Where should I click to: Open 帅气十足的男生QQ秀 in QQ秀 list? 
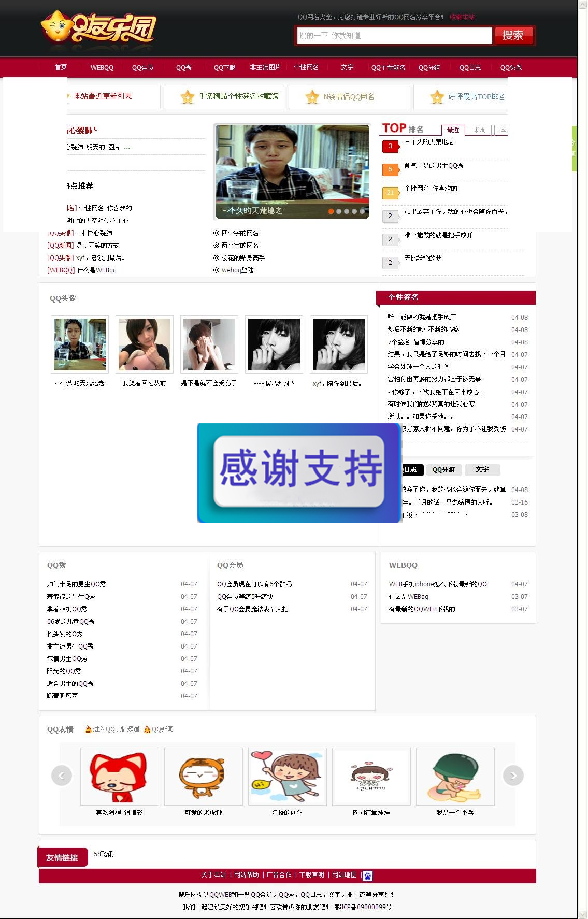tap(77, 584)
